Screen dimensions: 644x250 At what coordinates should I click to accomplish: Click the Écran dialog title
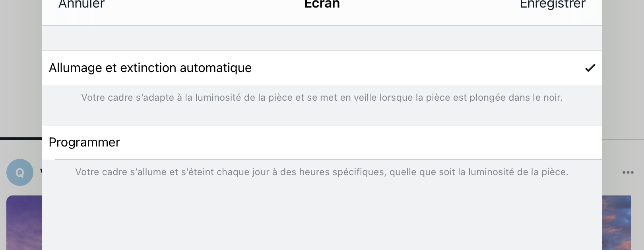coord(322,4)
